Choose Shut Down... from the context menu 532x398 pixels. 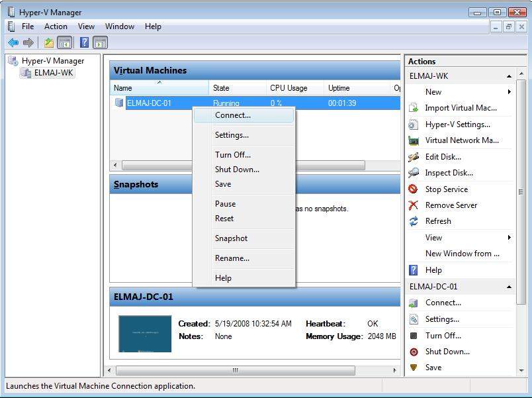(x=244, y=170)
